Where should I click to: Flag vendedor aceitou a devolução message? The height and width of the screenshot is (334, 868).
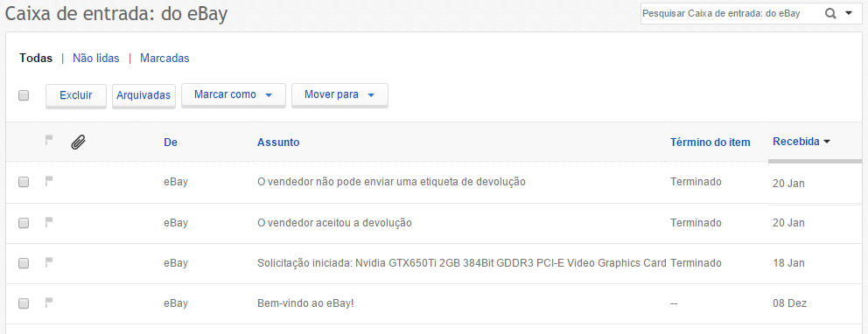click(49, 222)
